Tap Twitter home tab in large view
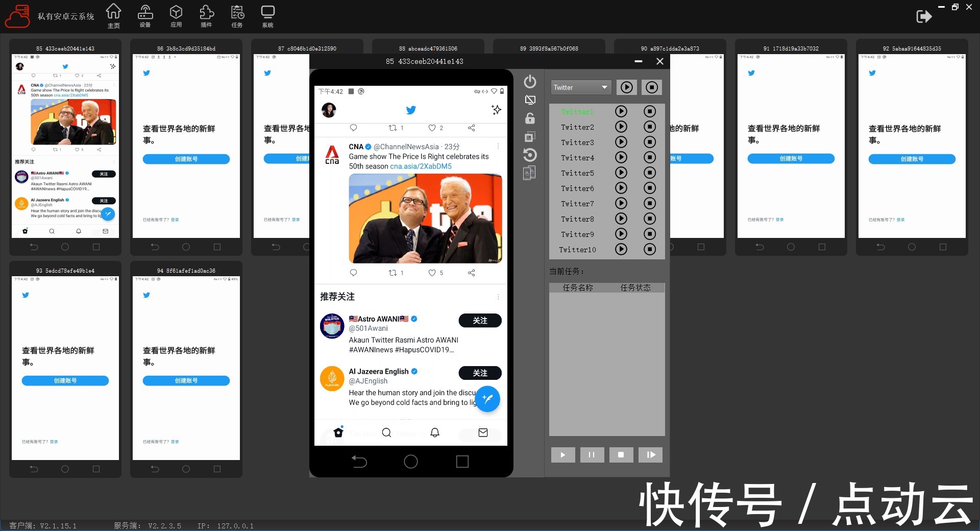980x531 pixels. pyautogui.click(x=338, y=432)
